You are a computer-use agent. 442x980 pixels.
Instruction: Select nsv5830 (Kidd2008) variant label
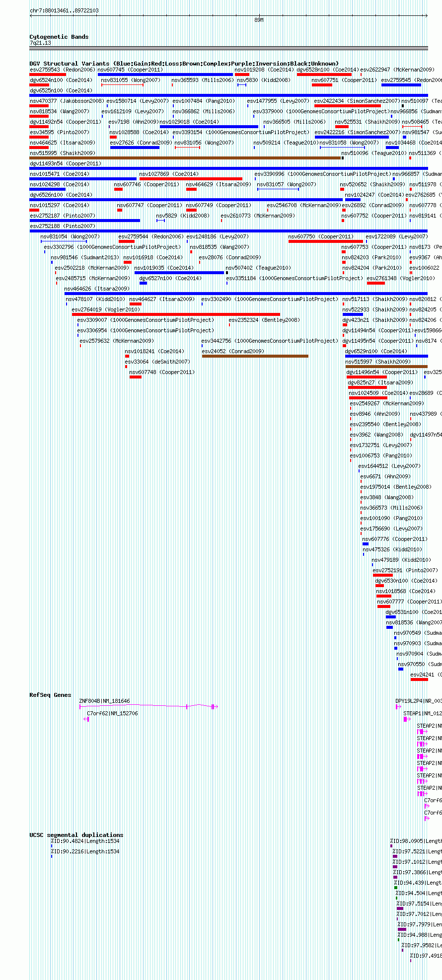click(264, 80)
